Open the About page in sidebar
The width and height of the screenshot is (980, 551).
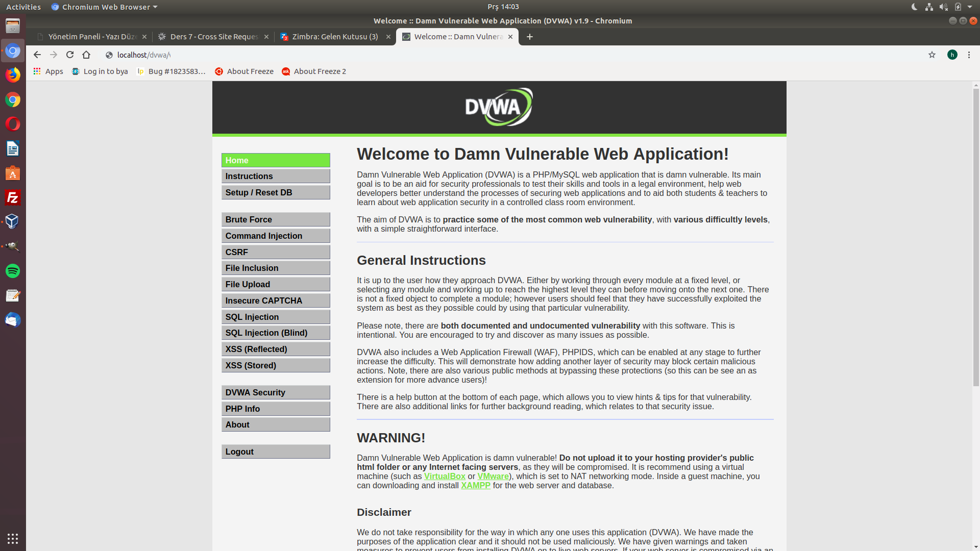click(x=276, y=424)
